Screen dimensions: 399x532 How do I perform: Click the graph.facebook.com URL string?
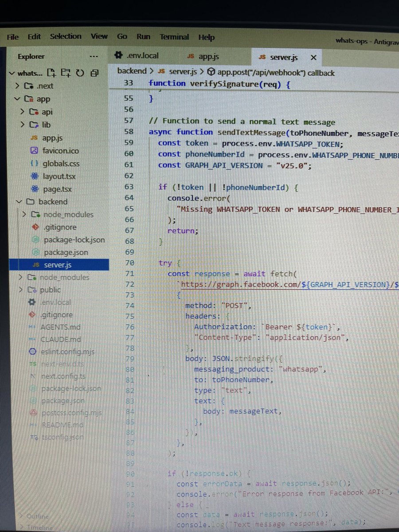click(289, 285)
